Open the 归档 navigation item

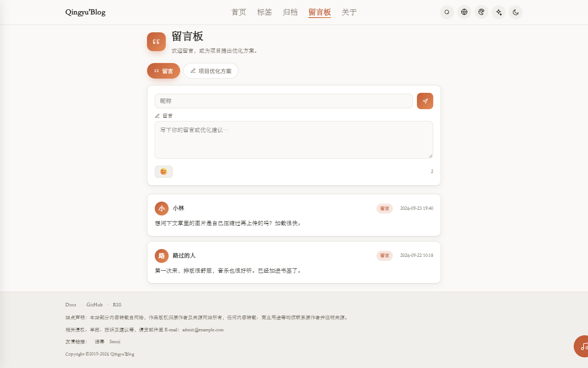click(290, 12)
